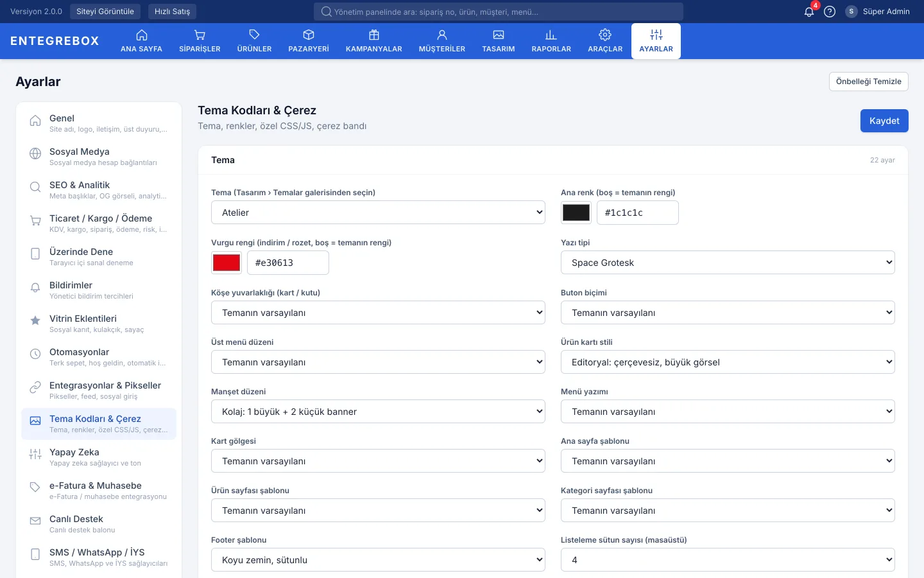
Task: Expand the Manşet düzeni dropdown
Action: [x=378, y=412]
